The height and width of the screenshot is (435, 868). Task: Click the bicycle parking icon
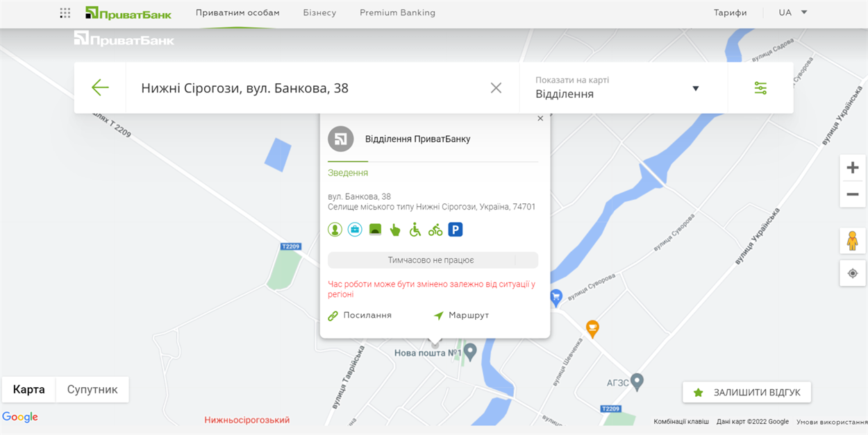point(435,230)
